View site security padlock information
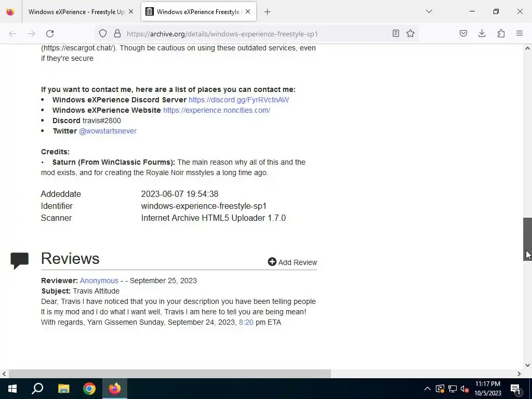This screenshot has height=399, width=532. (117, 33)
